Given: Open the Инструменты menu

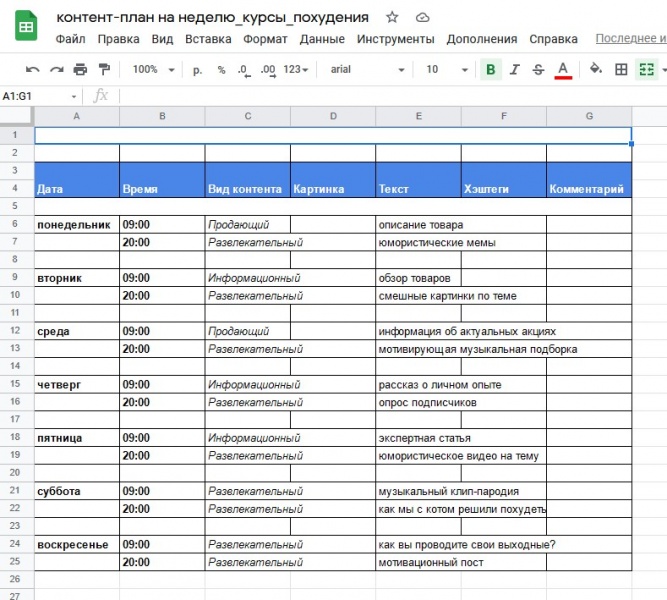Looking at the screenshot, I should [396, 39].
